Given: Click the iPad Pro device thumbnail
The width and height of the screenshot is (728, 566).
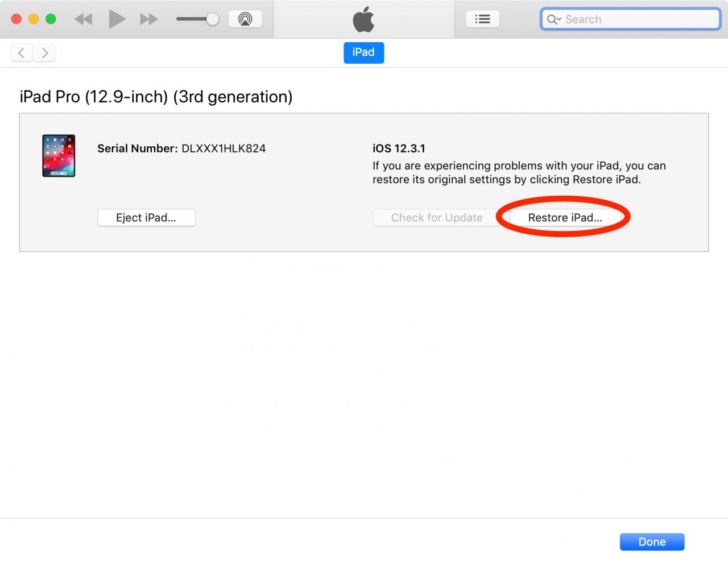Looking at the screenshot, I should tap(59, 156).
